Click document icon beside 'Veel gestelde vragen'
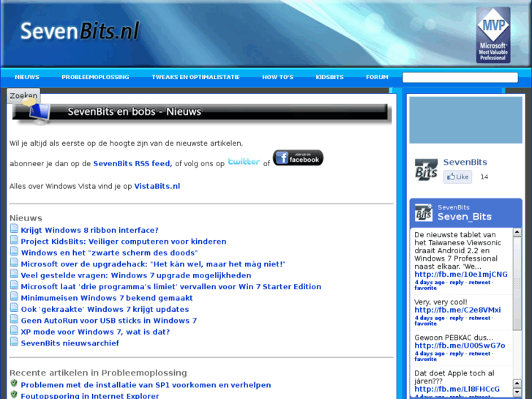 (x=14, y=273)
